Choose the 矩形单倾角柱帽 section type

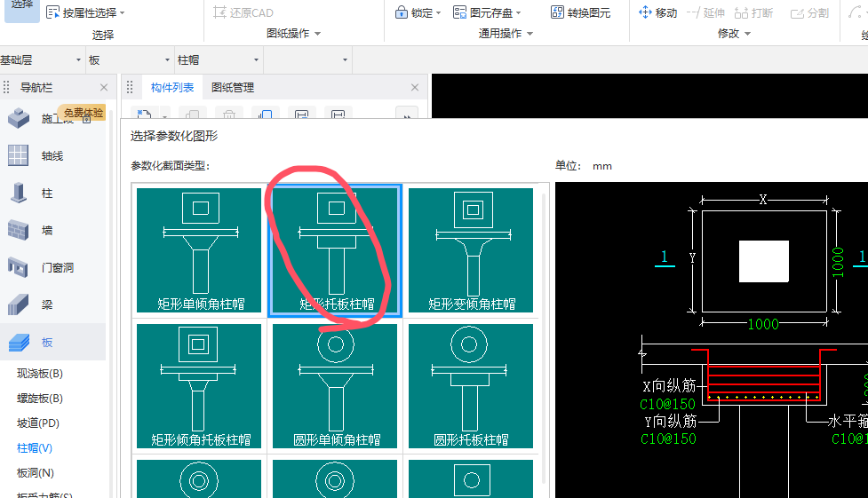point(199,250)
